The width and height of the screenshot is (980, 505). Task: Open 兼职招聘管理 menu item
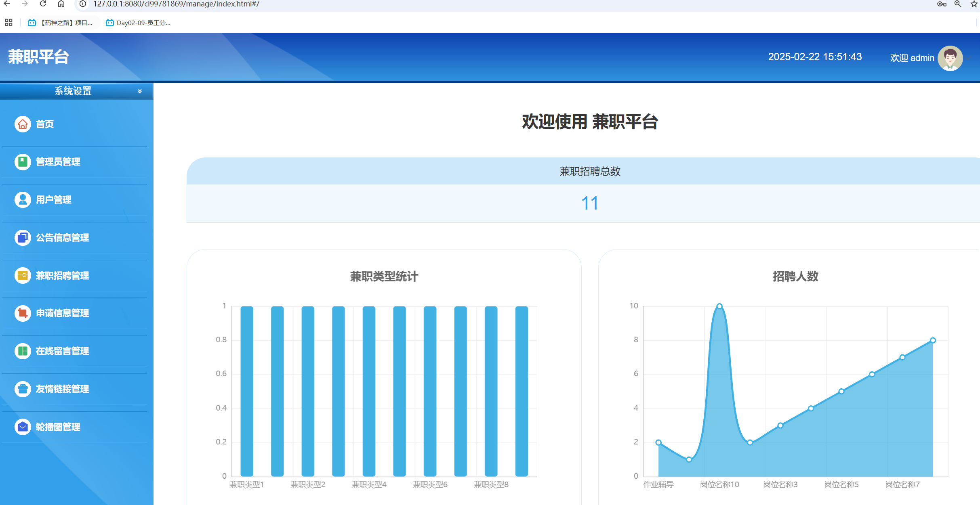(x=62, y=275)
